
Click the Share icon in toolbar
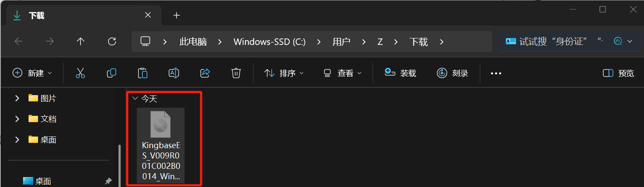[x=205, y=73]
